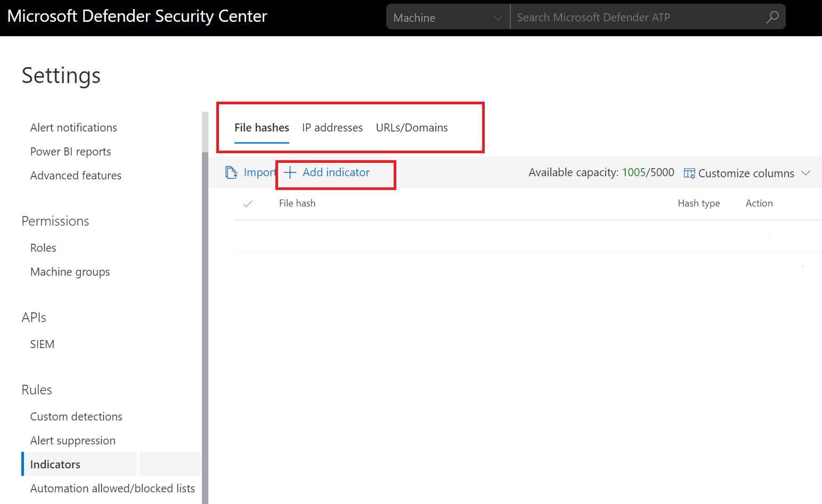
Task: Open Alert suppression rules
Action: [73, 441]
